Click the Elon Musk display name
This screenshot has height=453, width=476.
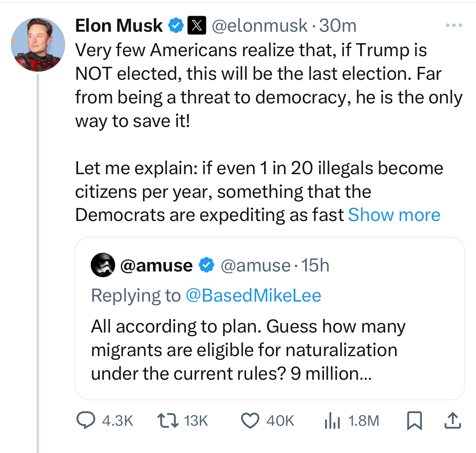click(119, 25)
